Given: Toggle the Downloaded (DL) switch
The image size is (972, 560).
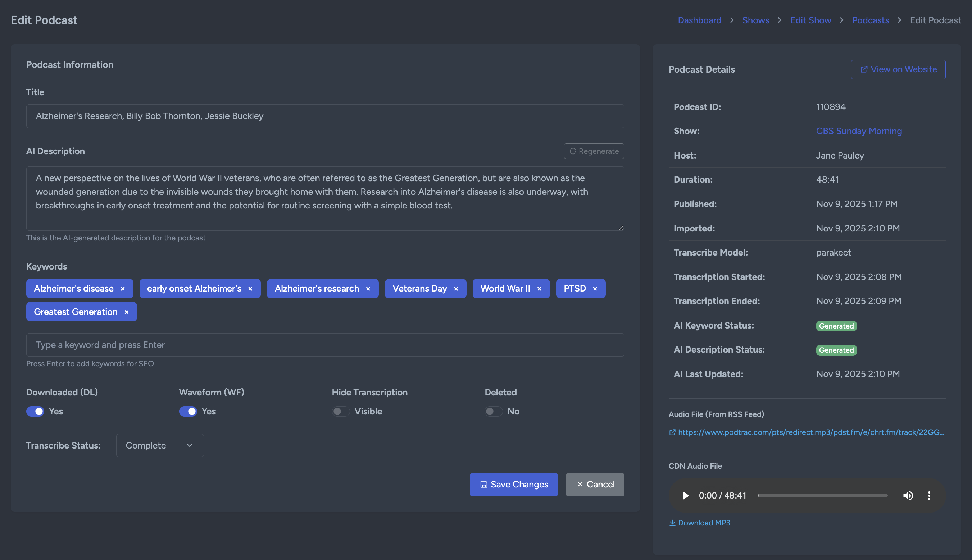Looking at the screenshot, I should [x=35, y=411].
